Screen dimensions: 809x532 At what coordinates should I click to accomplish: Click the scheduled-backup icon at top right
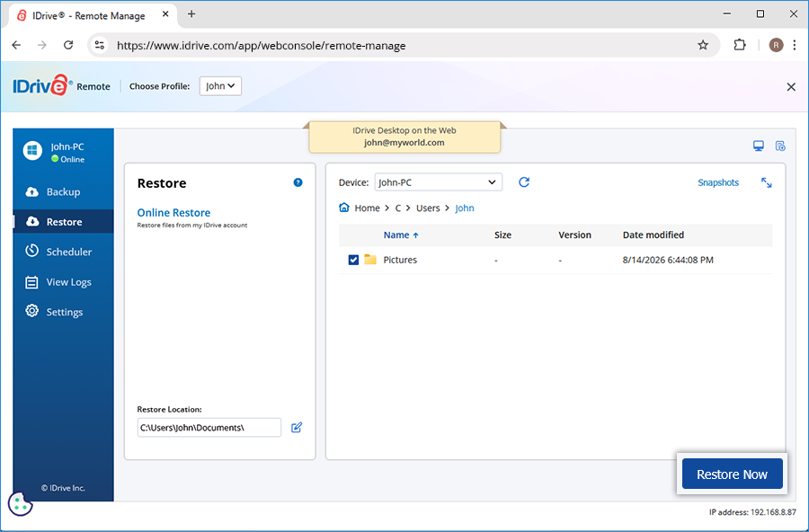[780, 146]
